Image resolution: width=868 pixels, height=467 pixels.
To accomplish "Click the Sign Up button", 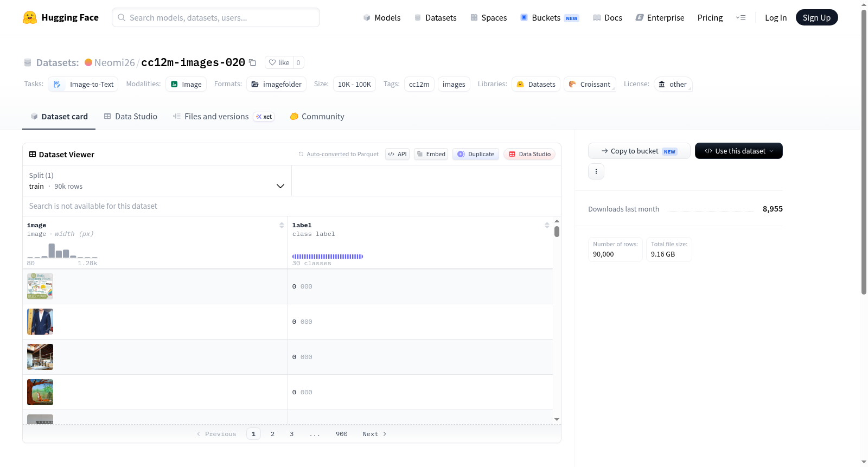I will (816, 17).
